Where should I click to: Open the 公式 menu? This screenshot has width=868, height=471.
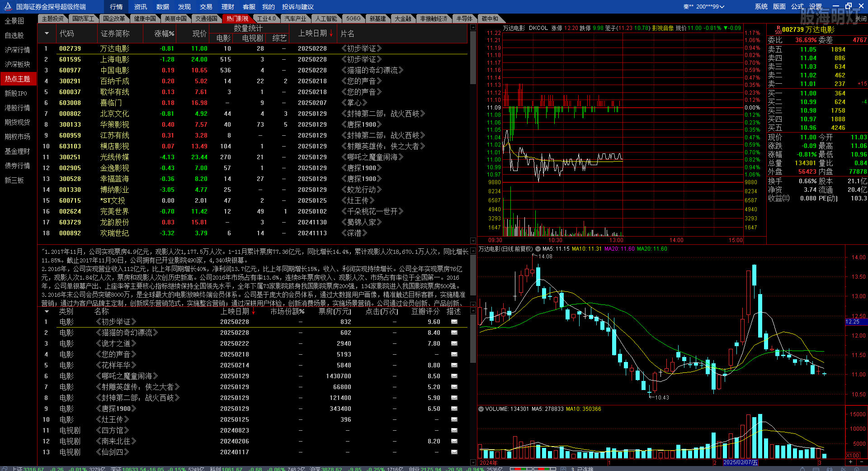click(797, 6)
